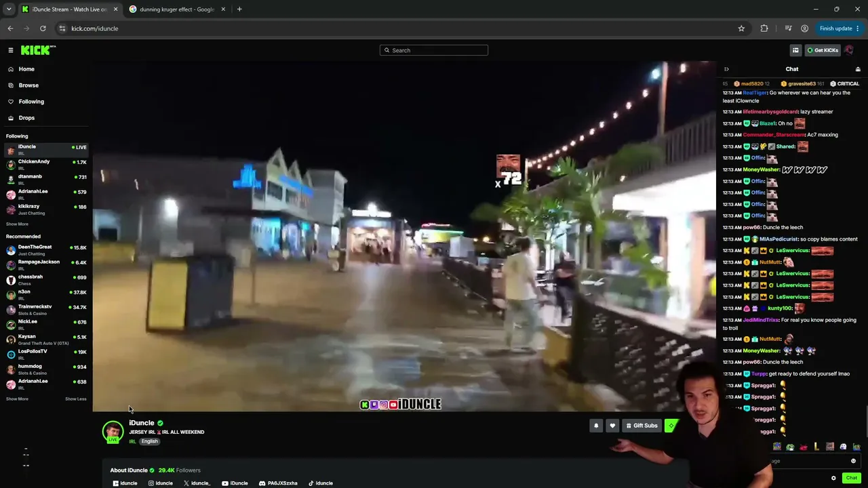
Task: Focus the Kick search field
Action: [x=434, y=50]
